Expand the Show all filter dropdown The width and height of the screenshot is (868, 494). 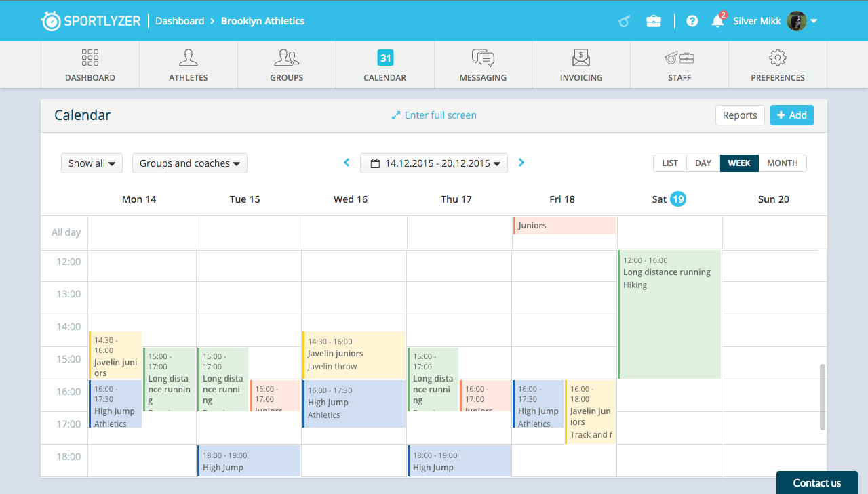click(x=92, y=163)
